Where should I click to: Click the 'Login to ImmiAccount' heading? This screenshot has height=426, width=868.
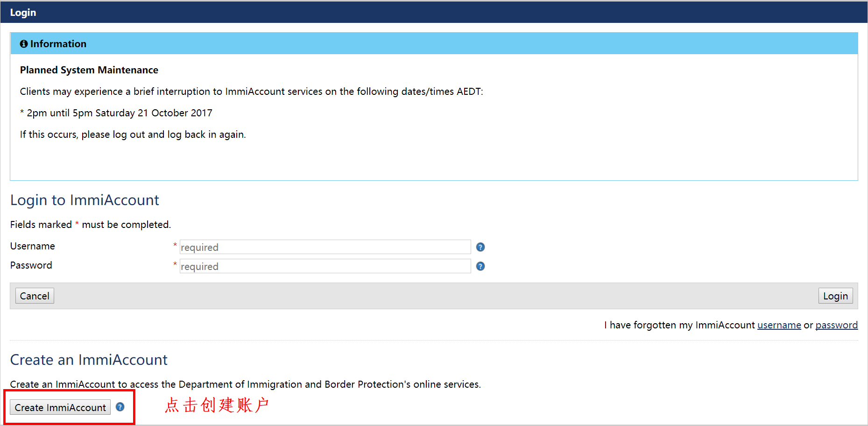85,200
